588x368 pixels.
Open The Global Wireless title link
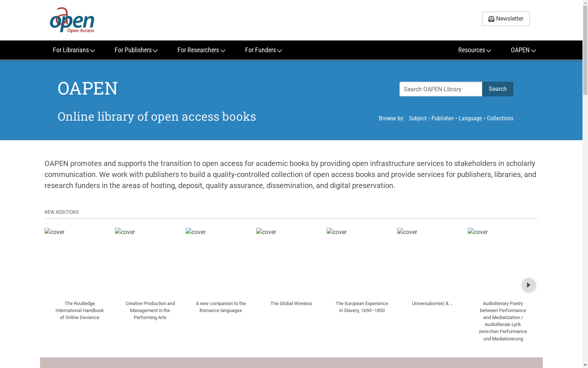pyautogui.click(x=291, y=304)
